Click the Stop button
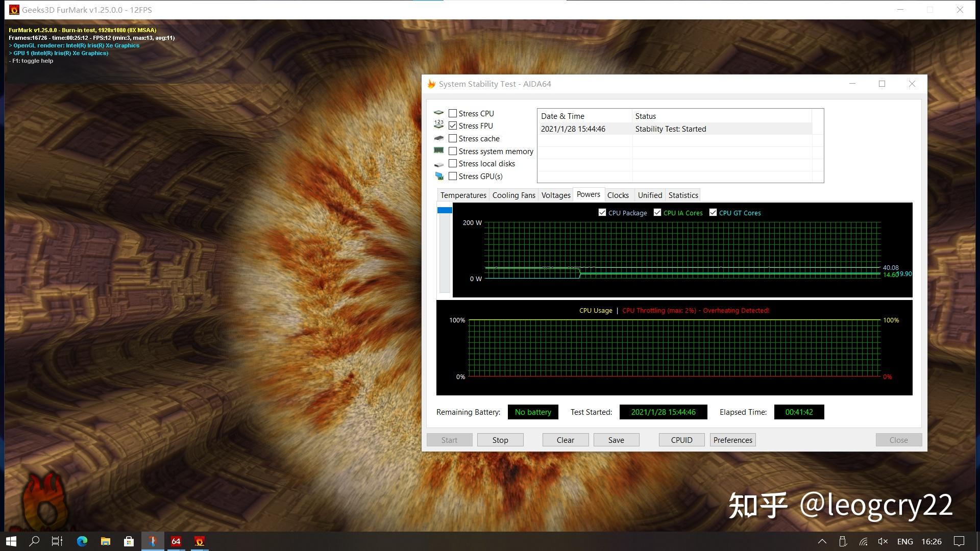Screen dimensions: 980x551 pos(500,440)
